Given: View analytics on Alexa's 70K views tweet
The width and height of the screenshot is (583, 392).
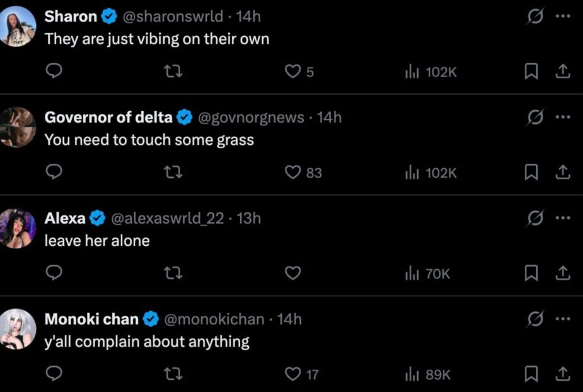Looking at the screenshot, I should 427,274.
